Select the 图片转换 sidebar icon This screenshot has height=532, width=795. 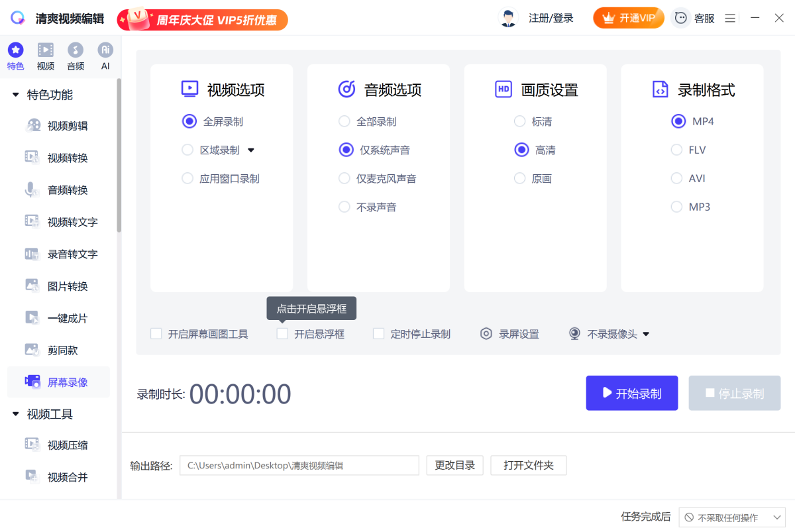[32, 286]
